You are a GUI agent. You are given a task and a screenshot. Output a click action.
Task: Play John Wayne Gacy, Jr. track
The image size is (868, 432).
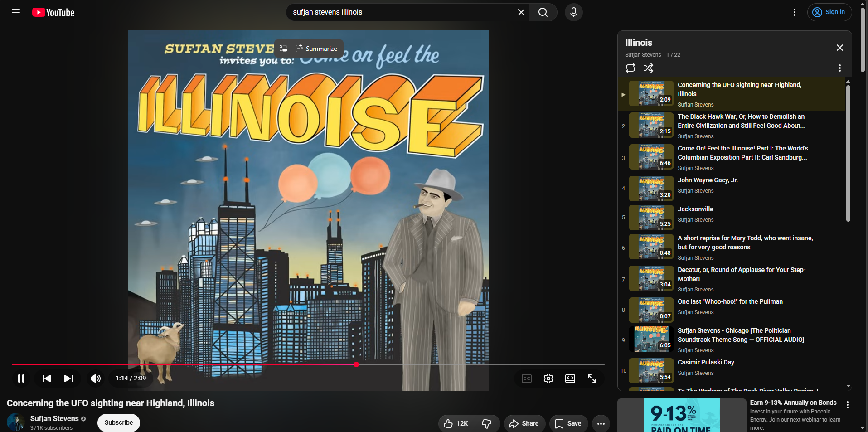click(731, 188)
